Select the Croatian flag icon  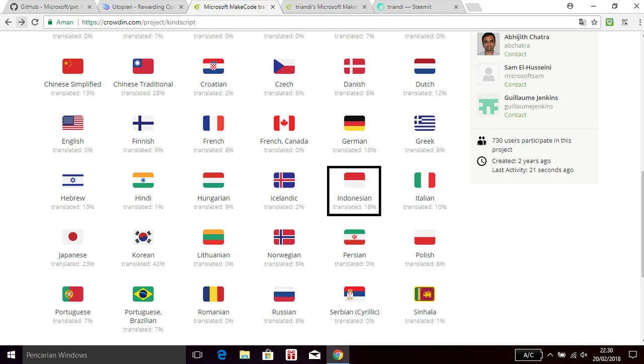click(213, 66)
